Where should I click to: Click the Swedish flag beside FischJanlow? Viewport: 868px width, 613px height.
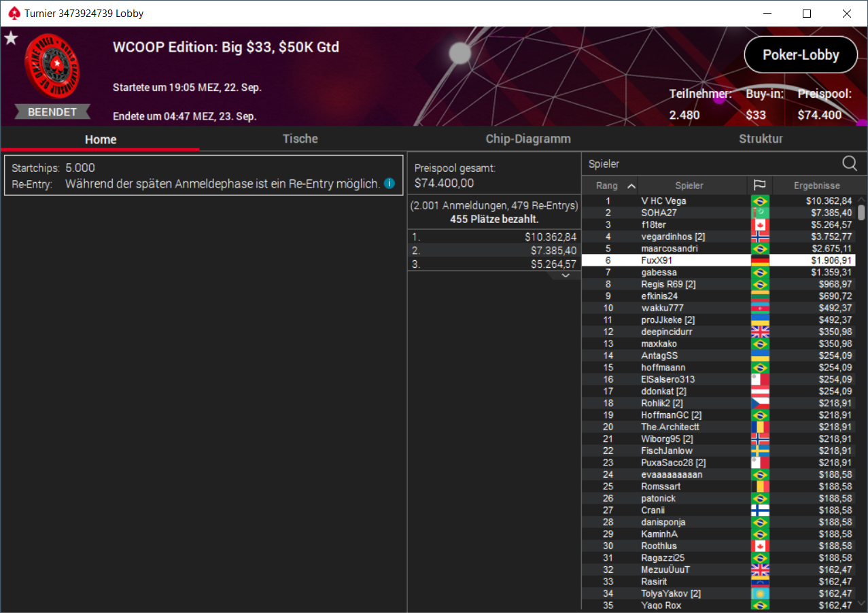coord(759,451)
